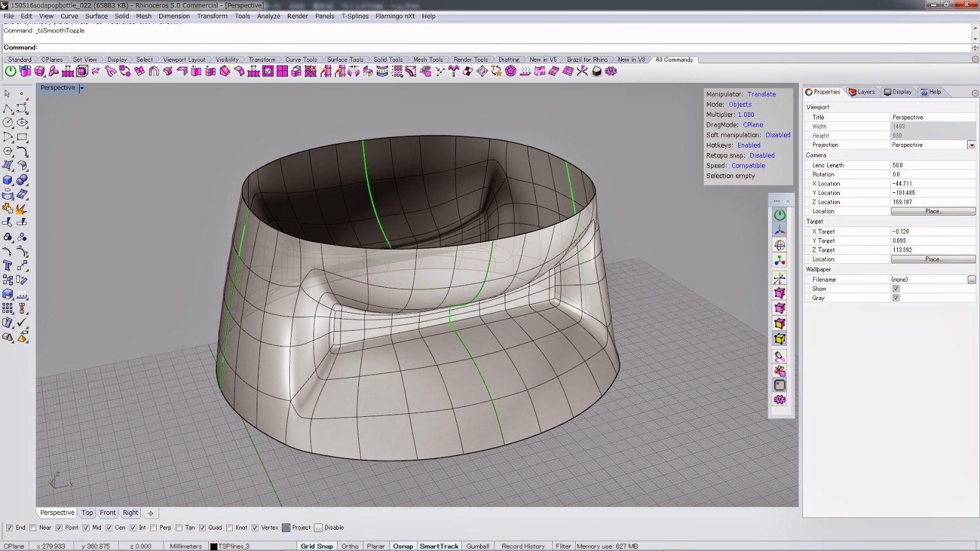Viewport: 980px width, 551px height.
Task: Uncheck the Wallpaper Show checkbox
Action: pos(896,289)
